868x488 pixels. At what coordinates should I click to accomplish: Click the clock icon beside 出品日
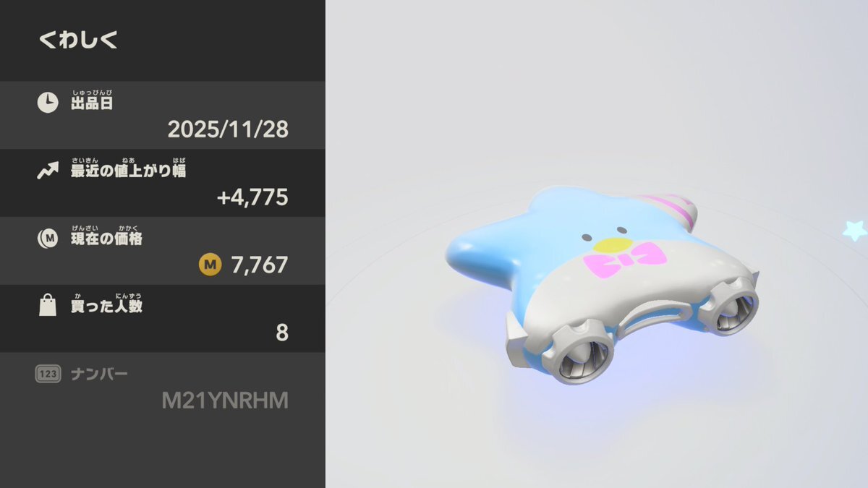[48, 103]
